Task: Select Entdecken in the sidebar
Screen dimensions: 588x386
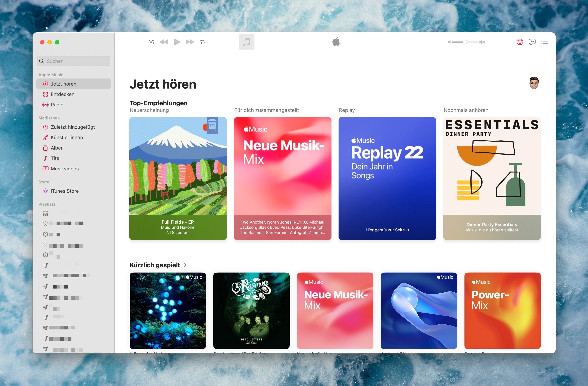Action: pyautogui.click(x=63, y=94)
